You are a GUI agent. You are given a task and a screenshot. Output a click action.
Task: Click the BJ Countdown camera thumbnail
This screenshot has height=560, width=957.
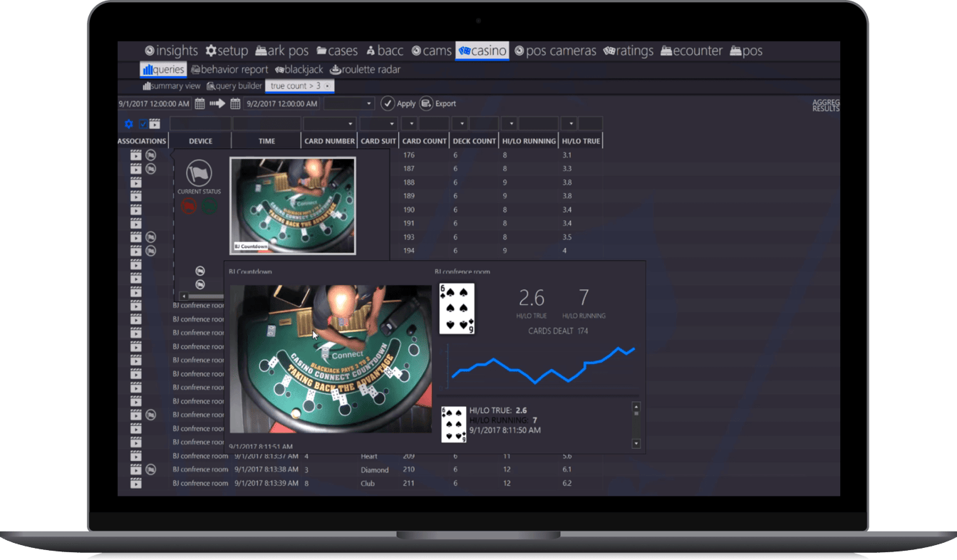[293, 206]
